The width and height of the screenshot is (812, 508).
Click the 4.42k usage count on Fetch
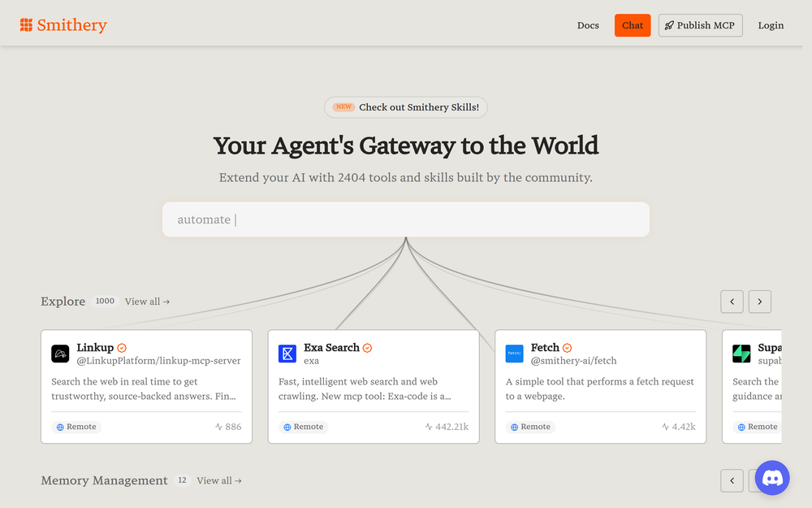tap(678, 427)
